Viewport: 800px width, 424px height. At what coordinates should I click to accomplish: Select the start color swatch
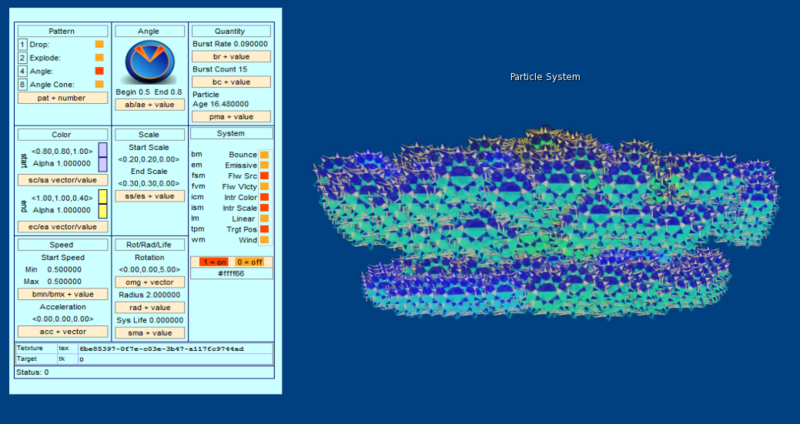pos(102,157)
